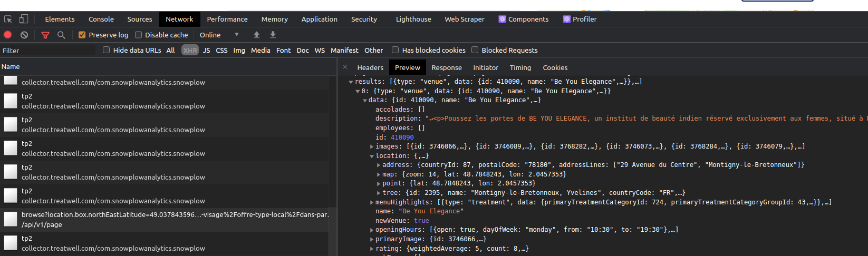
Task: Filter requests by Doc type
Action: (303, 50)
